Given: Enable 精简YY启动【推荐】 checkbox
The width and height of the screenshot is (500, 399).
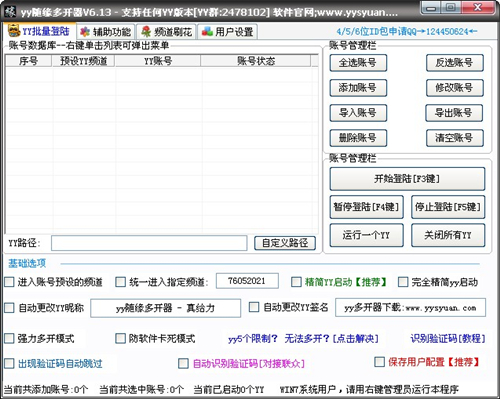Looking at the screenshot, I should pyautogui.click(x=296, y=282).
